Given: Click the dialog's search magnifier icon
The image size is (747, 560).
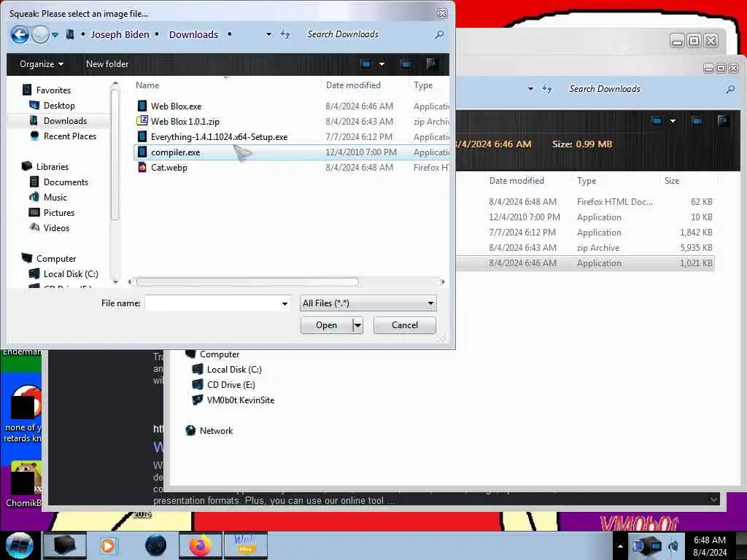Looking at the screenshot, I should pyautogui.click(x=439, y=34).
